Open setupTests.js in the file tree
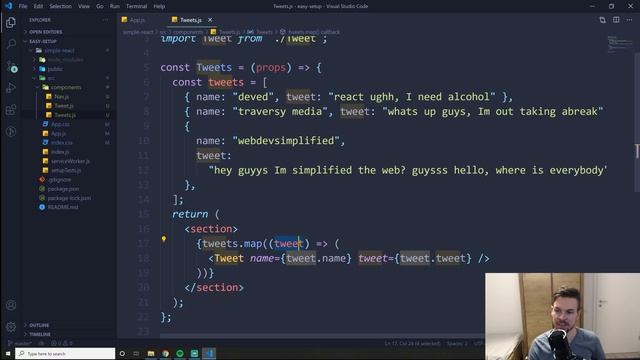 66,170
